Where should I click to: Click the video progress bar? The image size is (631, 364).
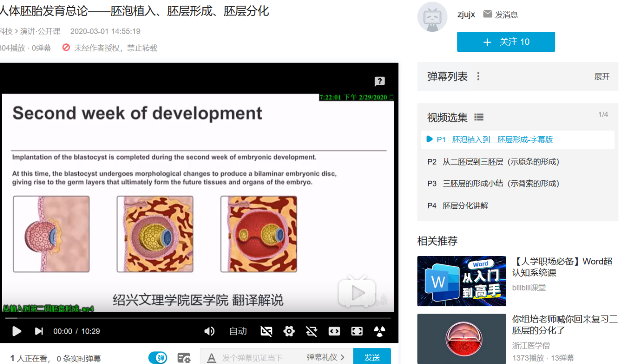pos(197,318)
